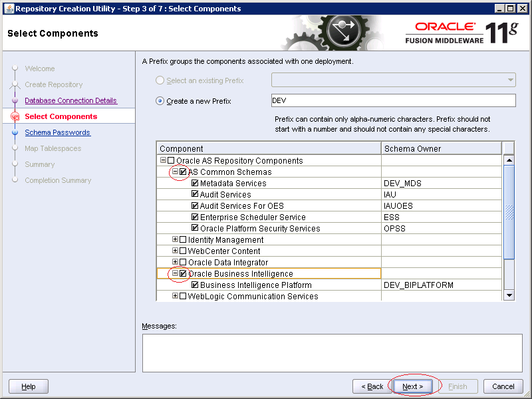Click the red Select Components step marker icon
Screen dimensions: 532x399
(x=15, y=116)
